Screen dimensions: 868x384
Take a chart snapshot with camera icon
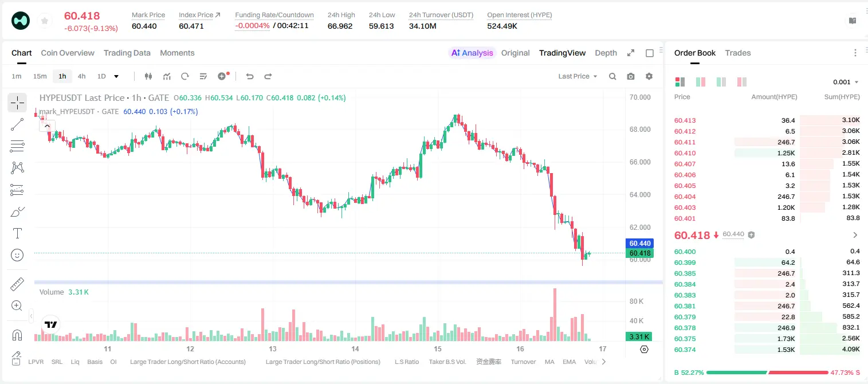[x=631, y=76]
